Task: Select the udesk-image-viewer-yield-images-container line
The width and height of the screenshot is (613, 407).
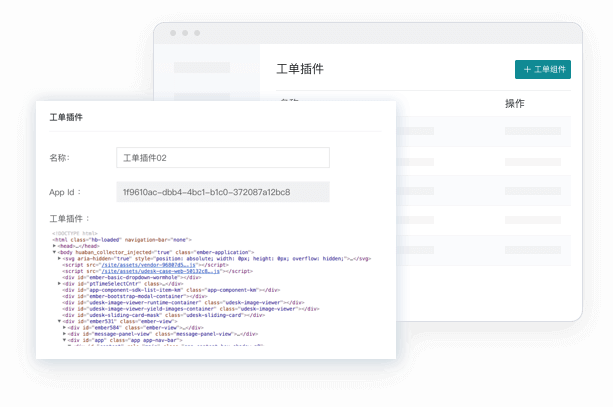Action: [x=191, y=308]
